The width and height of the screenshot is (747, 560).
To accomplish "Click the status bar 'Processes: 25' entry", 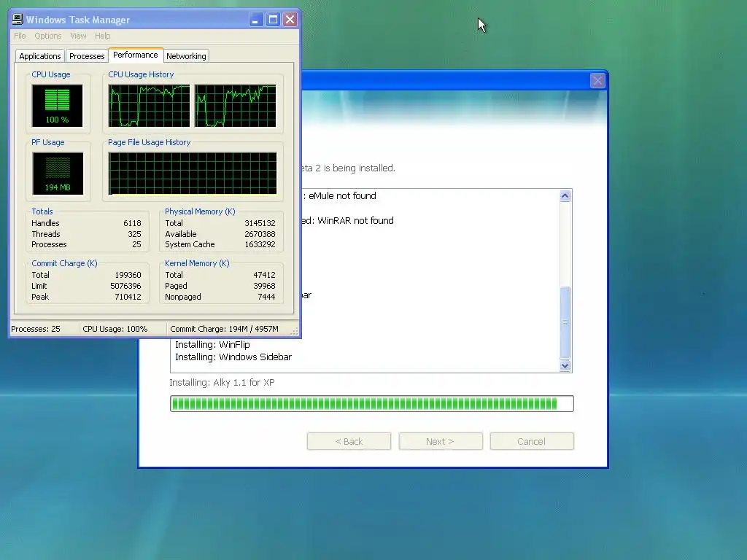I will point(36,329).
